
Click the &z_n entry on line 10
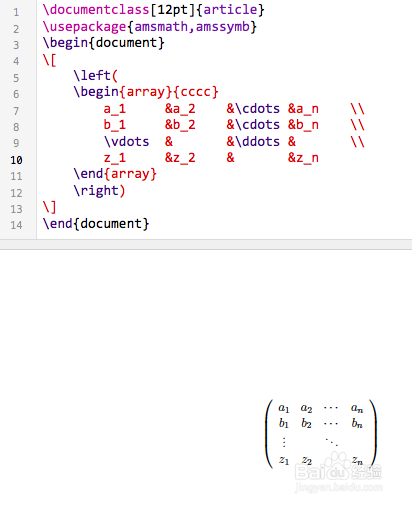[303, 158]
